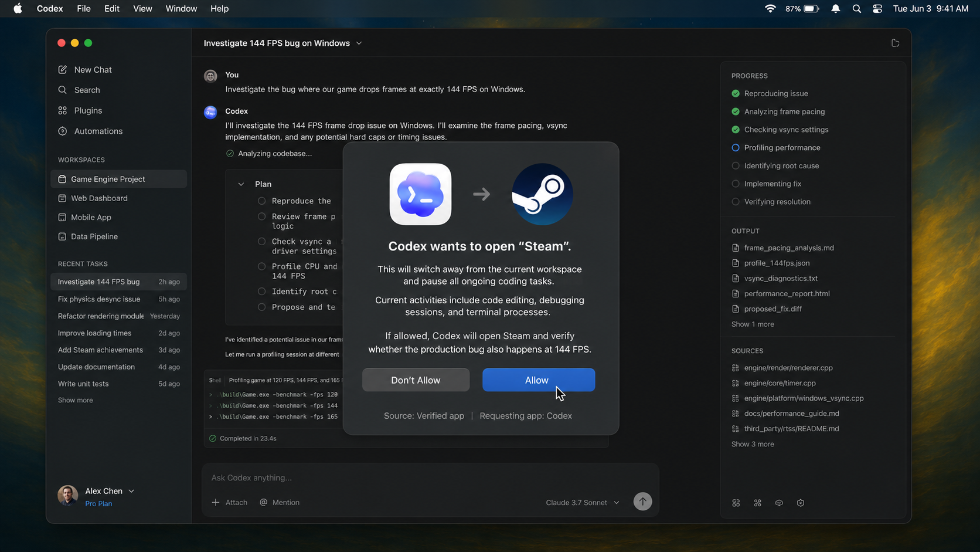Screen dimensions: 980x552
Task: Select the Game Engine Project workspace icon
Action: coord(62,180)
